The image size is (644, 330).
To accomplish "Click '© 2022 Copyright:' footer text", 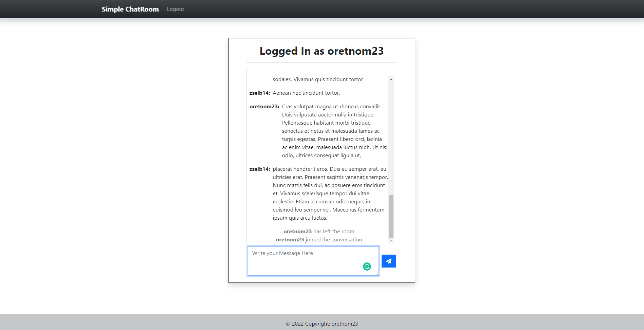I will (x=308, y=324).
